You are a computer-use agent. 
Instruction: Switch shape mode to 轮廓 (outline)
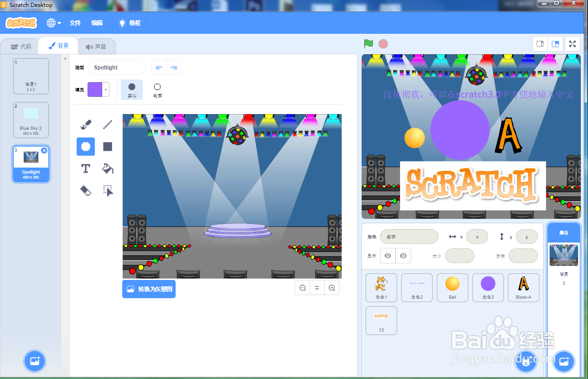(x=157, y=89)
